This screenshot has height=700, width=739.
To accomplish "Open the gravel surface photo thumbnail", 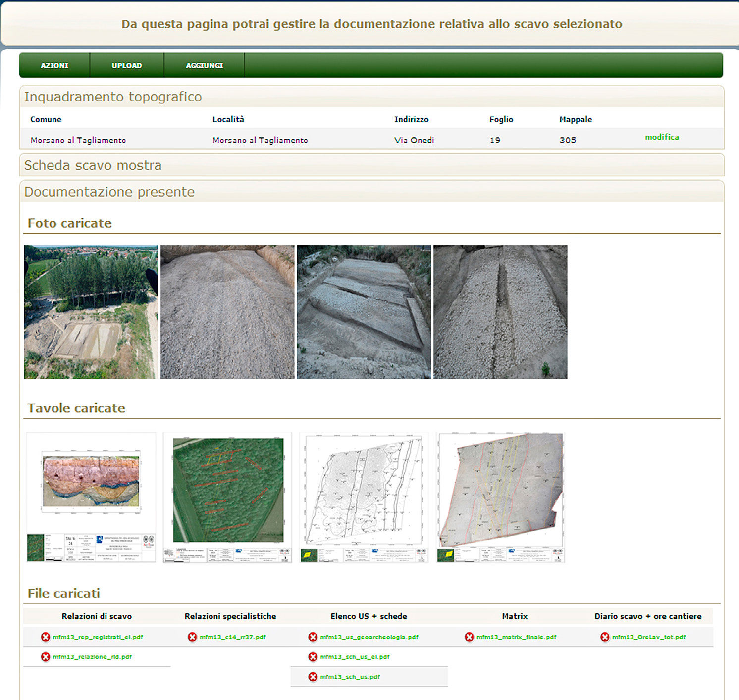I will tap(227, 312).
